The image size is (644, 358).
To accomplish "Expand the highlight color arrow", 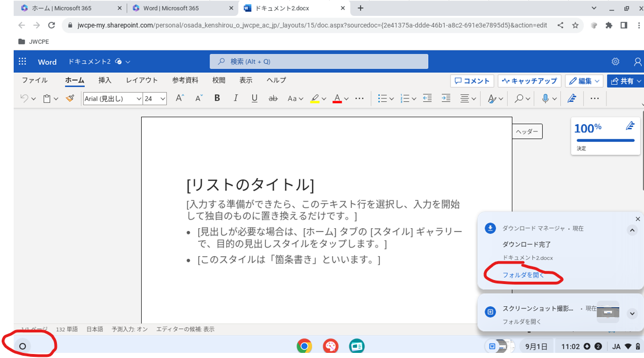I will click(x=324, y=99).
